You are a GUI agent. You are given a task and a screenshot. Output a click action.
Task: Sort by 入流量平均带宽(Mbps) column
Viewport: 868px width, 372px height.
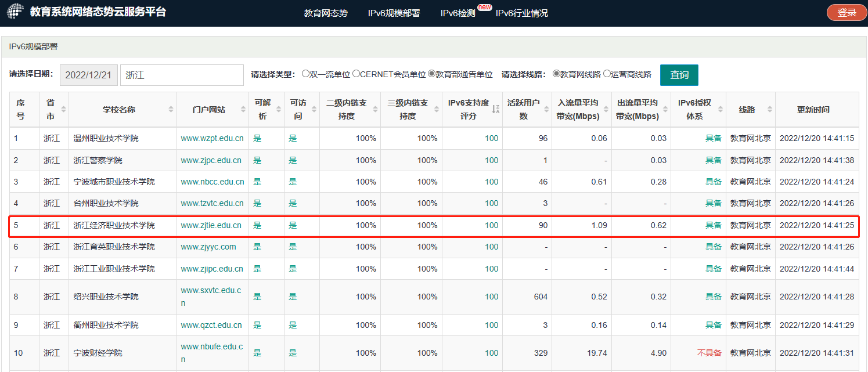click(x=606, y=109)
